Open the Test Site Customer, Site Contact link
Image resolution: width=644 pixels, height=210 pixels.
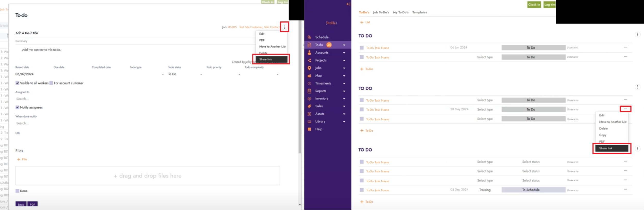click(x=259, y=27)
